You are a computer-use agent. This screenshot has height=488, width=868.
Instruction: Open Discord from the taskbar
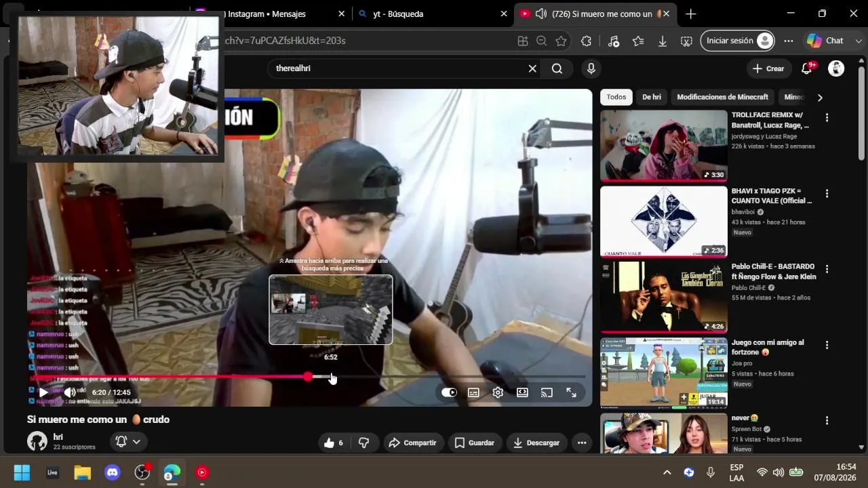[113, 472]
